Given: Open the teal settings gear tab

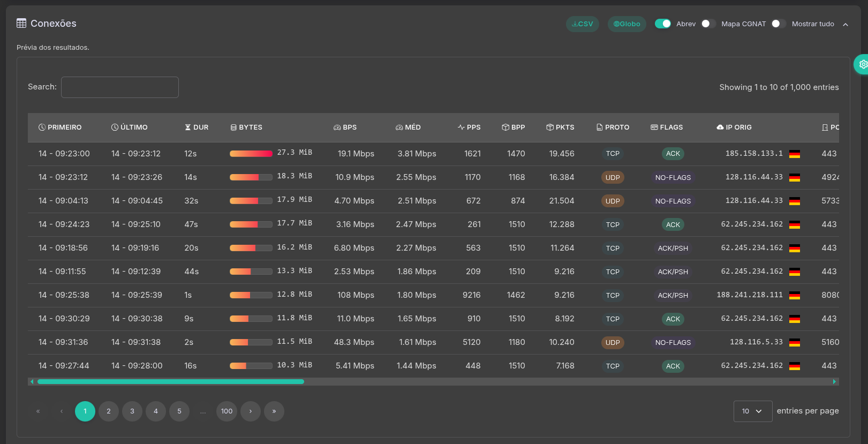Looking at the screenshot, I should point(862,64).
